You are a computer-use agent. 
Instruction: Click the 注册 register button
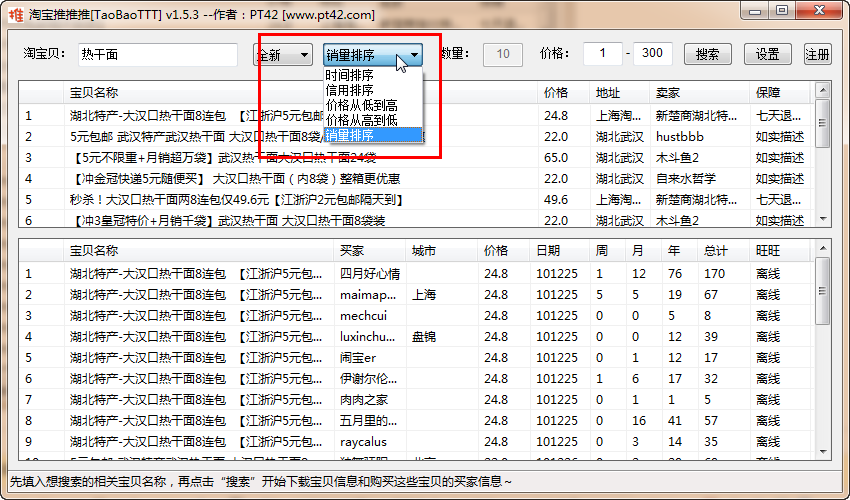817,54
